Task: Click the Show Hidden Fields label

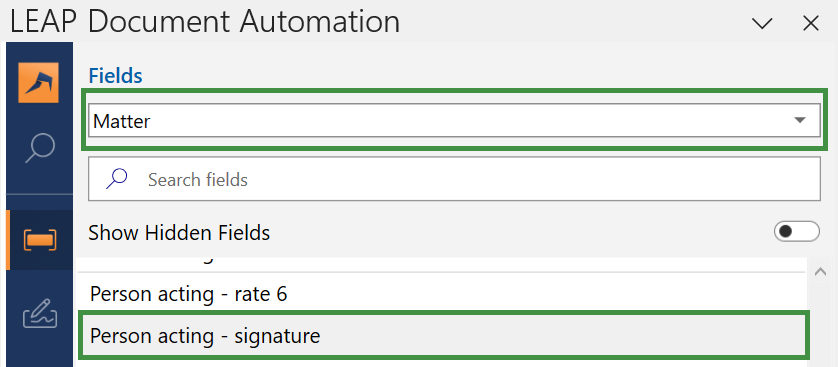Action: tap(179, 233)
